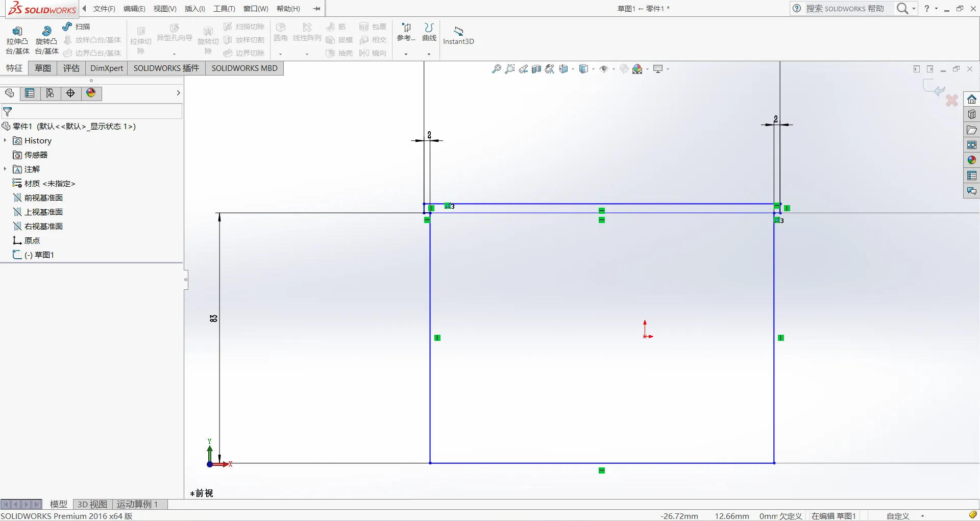Click the red X cancel sketch icon
This screenshot has width=980, height=521.
tap(952, 100)
